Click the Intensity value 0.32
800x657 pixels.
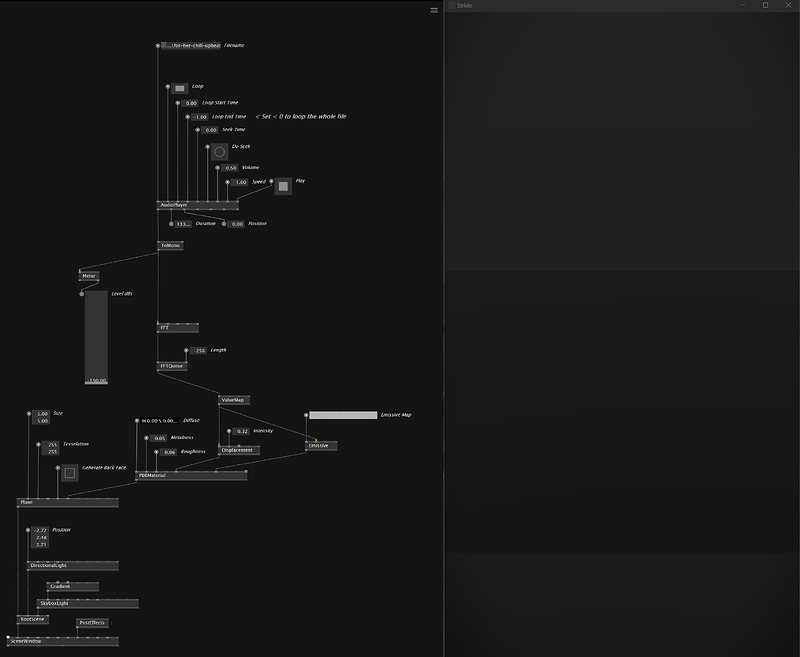[x=241, y=432]
